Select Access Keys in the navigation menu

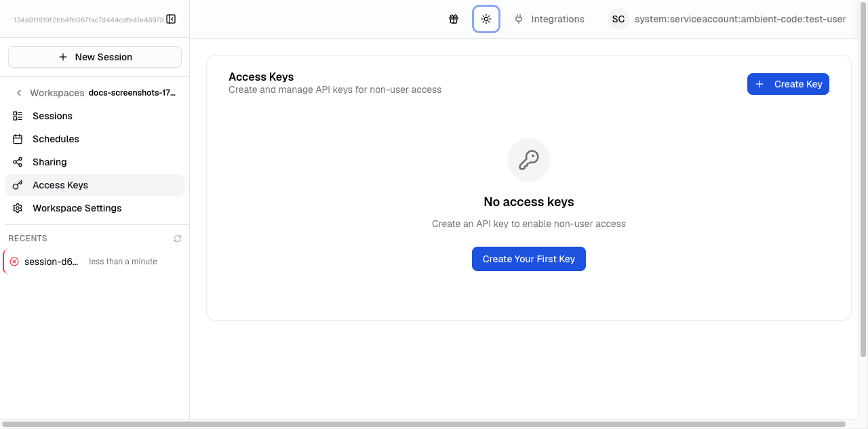click(60, 184)
